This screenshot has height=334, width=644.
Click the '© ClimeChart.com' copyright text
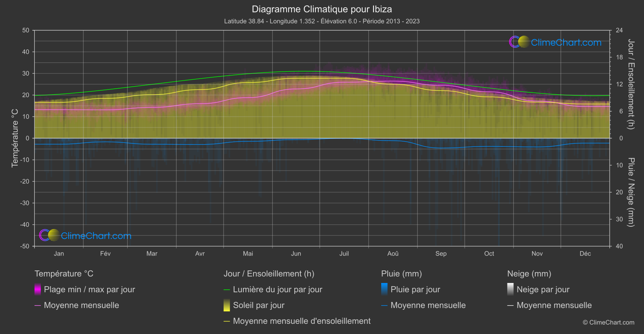(608, 322)
